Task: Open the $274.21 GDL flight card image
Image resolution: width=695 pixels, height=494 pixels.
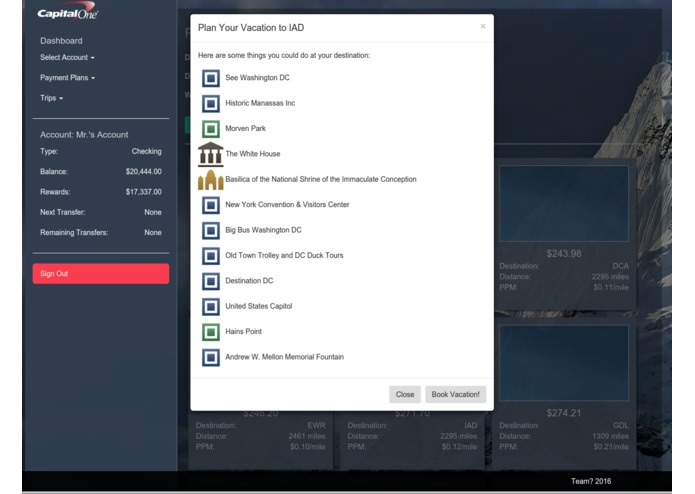Action: [564, 363]
